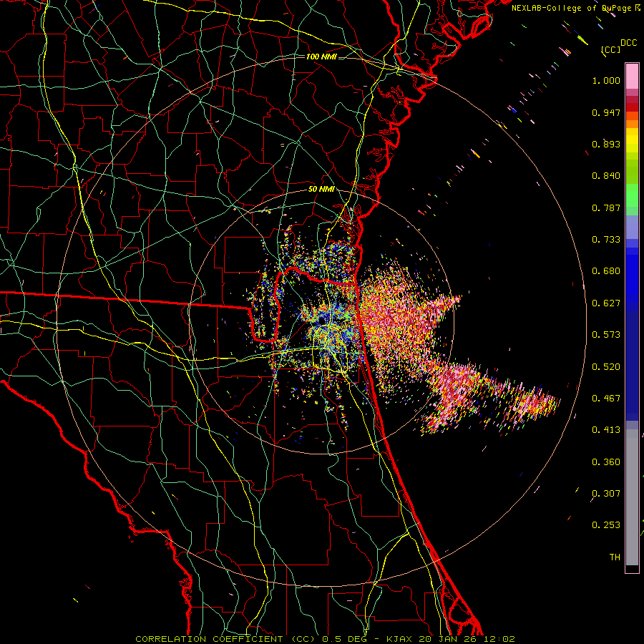
Task: Click the CORRELATION COEFFICIENT (CC) product title
Action: pyautogui.click(x=225, y=639)
